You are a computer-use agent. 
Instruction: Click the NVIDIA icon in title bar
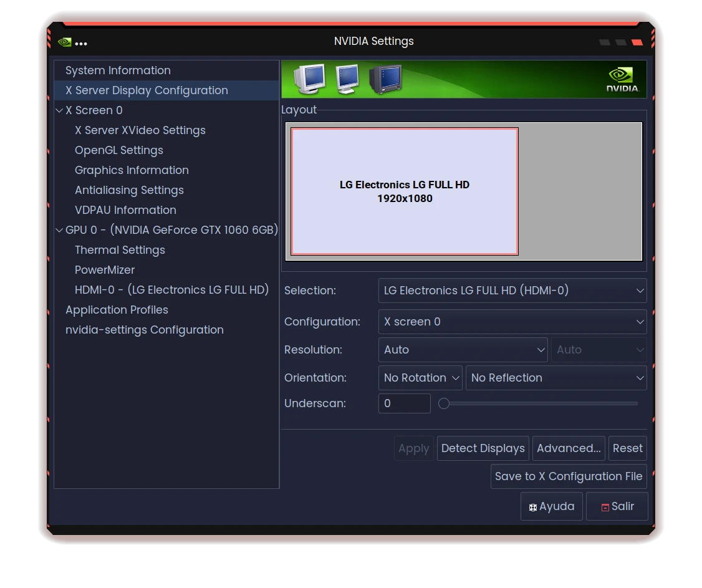(64, 42)
